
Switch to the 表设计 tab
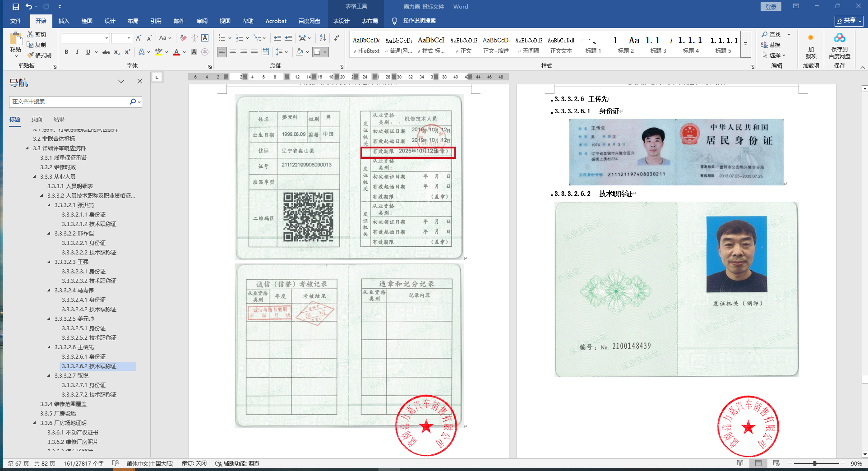[x=341, y=21]
